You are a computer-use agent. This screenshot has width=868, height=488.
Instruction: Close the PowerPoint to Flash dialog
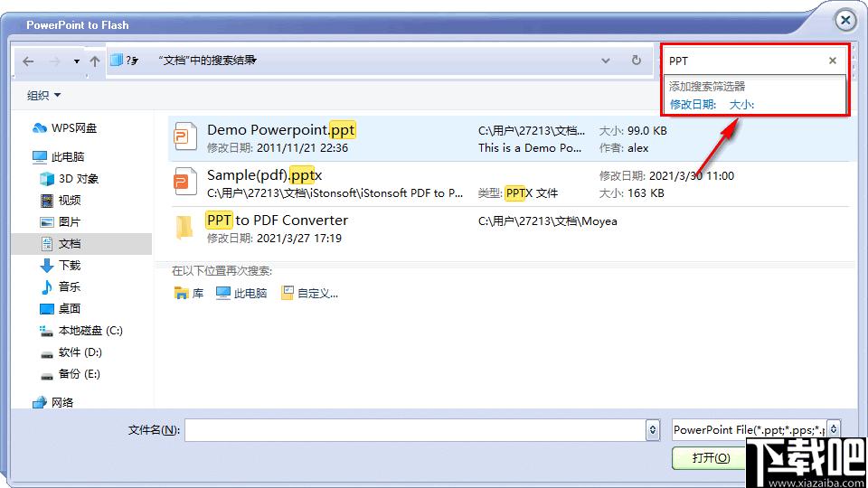coord(845,21)
